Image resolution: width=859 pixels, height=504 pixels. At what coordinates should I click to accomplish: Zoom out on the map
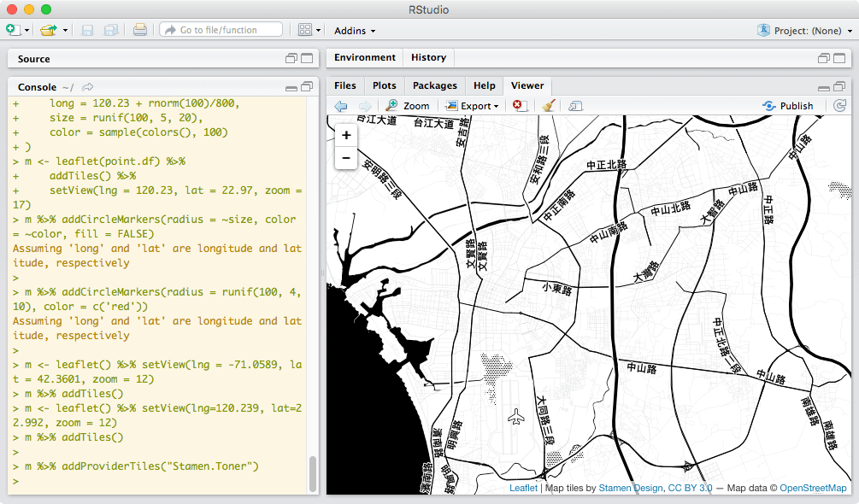pos(346,158)
